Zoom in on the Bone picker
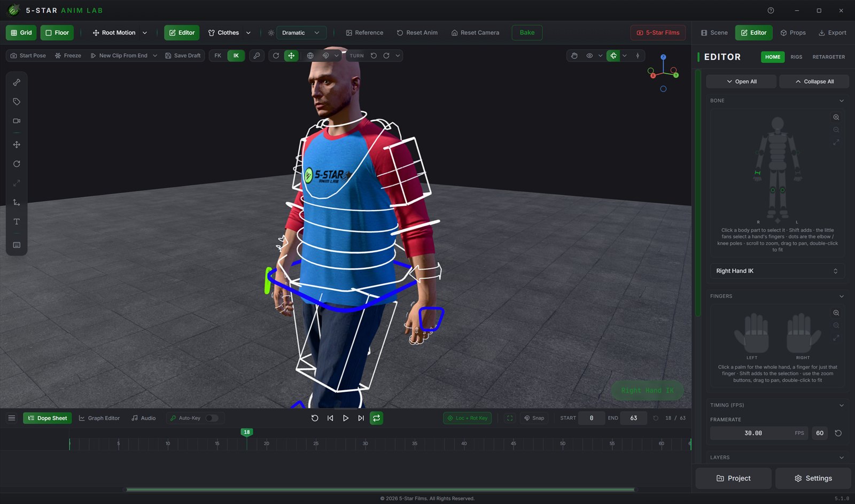855x504 pixels. pyautogui.click(x=836, y=117)
